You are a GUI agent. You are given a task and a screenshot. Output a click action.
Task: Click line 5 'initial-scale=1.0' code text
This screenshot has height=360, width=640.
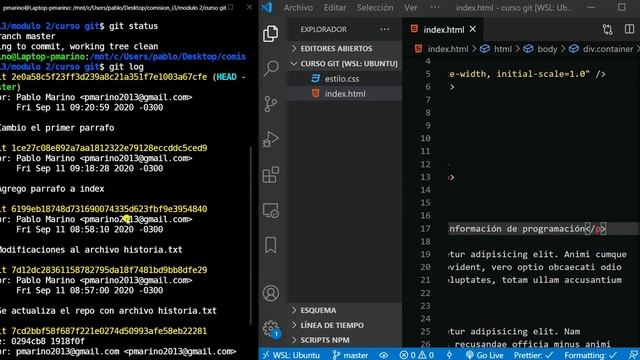543,74
